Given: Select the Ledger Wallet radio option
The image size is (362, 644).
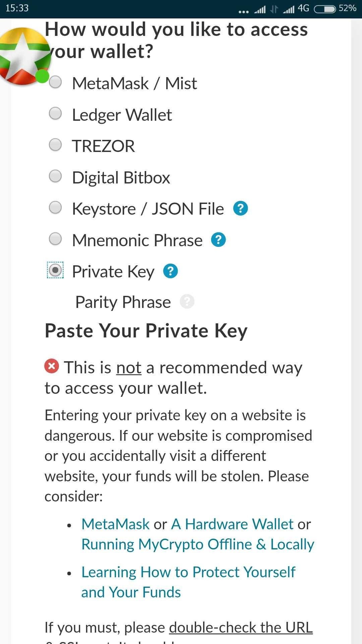Looking at the screenshot, I should (x=55, y=113).
